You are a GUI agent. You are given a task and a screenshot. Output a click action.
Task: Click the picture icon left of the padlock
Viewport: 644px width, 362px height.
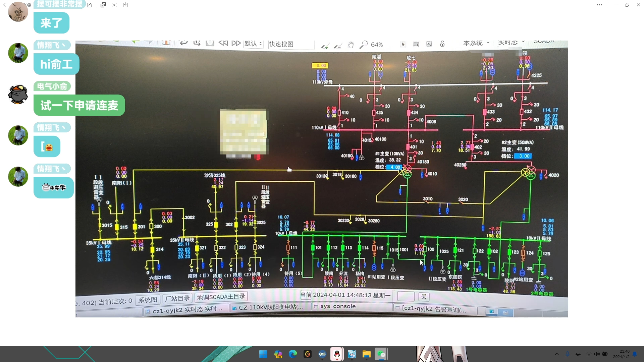[429, 44]
